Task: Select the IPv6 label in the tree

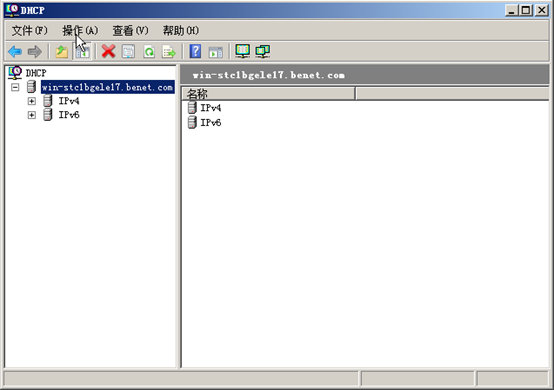Action: tap(69, 115)
